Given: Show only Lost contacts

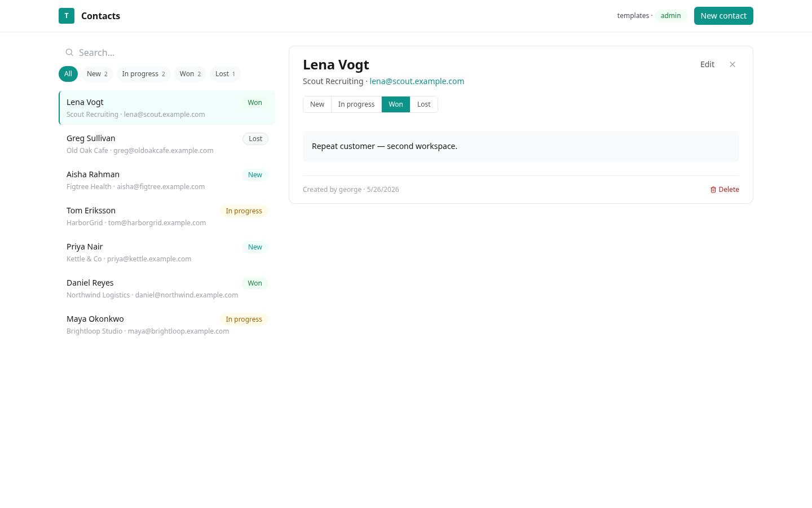Looking at the screenshot, I should point(225,74).
